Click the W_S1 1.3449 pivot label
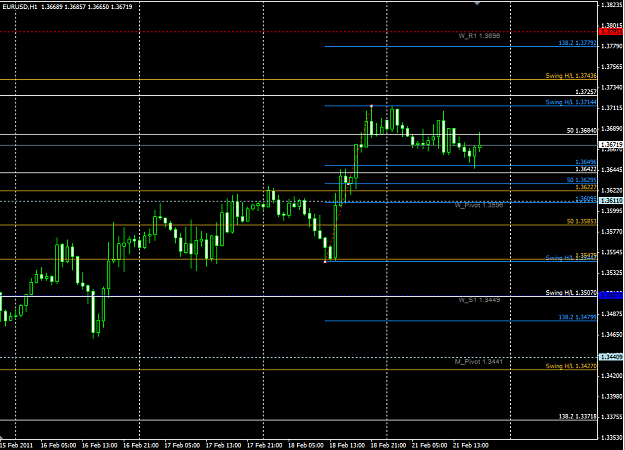Image resolution: width=625 pixels, height=450 pixels. 479,300
